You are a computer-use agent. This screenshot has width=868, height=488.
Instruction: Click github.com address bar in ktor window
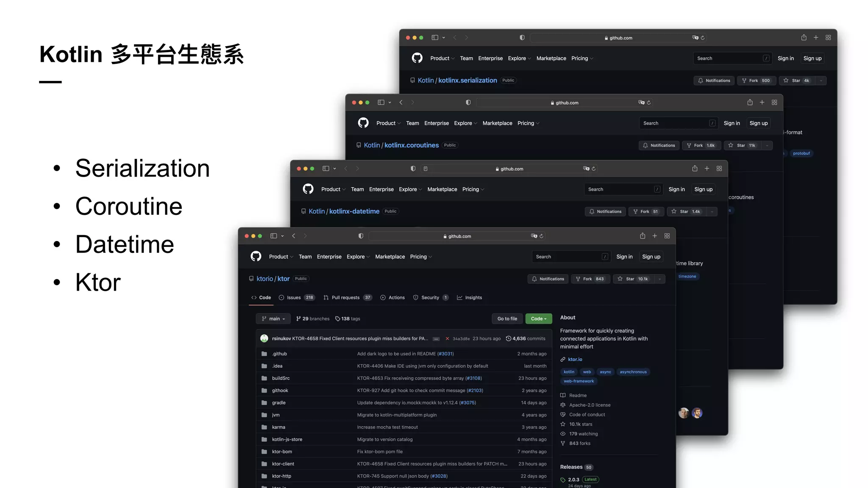pos(457,236)
